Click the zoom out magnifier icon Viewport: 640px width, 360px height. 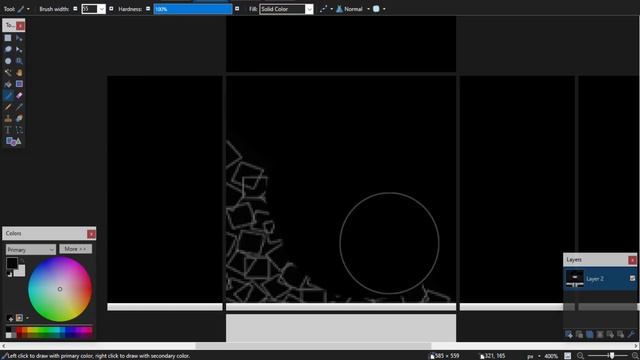click(580, 356)
